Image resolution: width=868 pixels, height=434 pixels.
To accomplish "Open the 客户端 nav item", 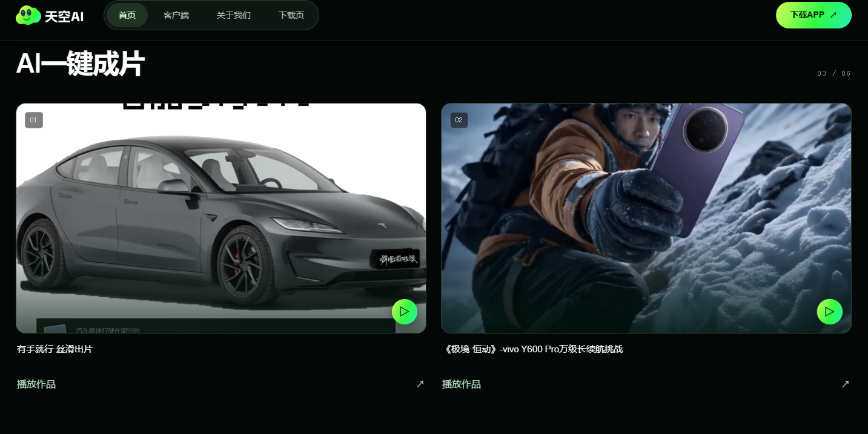I will pyautogui.click(x=176, y=15).
